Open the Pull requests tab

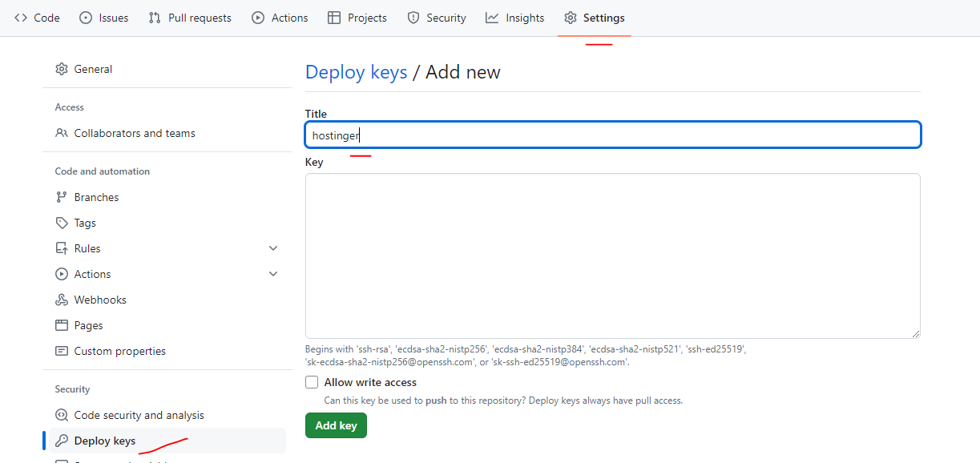pyautogui.click(x=190, y=18)
